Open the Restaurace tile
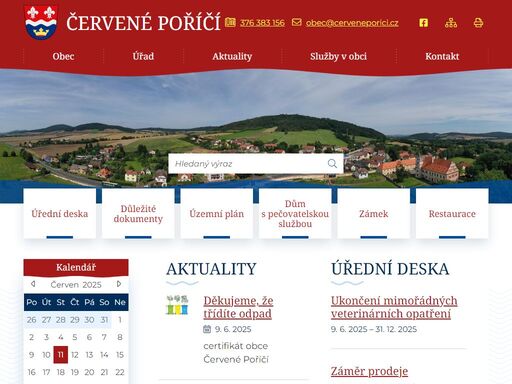The image size is (512, 384). [452, 213]
